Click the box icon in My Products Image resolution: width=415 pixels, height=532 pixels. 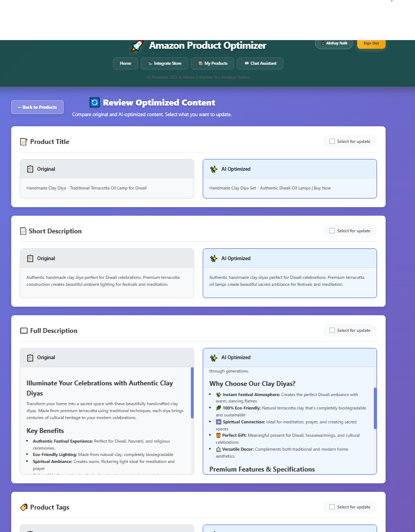[201, 64]
